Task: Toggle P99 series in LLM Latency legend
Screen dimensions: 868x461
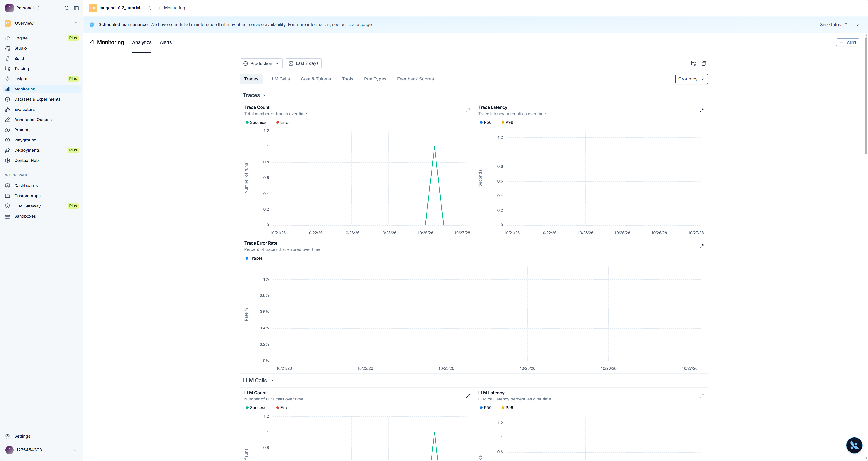Action: click(x=507, y=408)
